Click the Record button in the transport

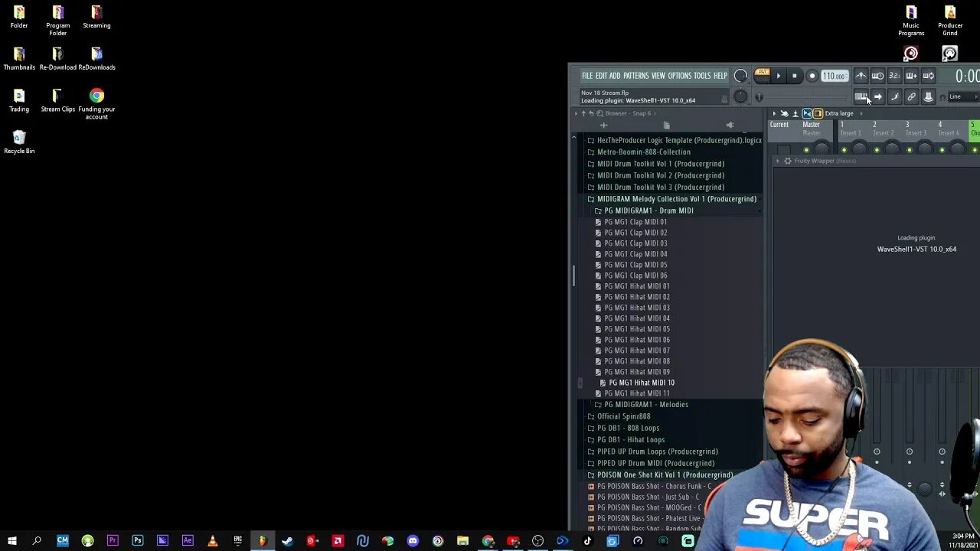[x=812, y=76]
